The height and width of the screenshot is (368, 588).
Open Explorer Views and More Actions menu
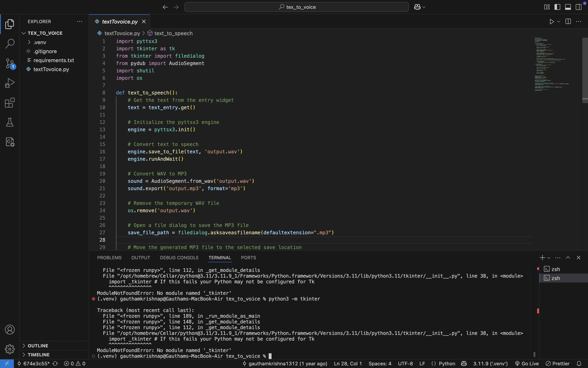pyautogui.click(x=79, y=21)
